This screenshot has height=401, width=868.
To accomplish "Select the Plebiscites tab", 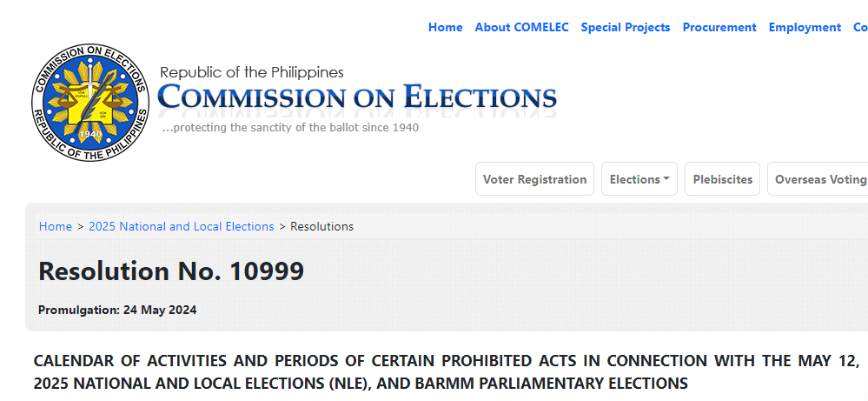I will pyautogui.click(x=722, y=179).
